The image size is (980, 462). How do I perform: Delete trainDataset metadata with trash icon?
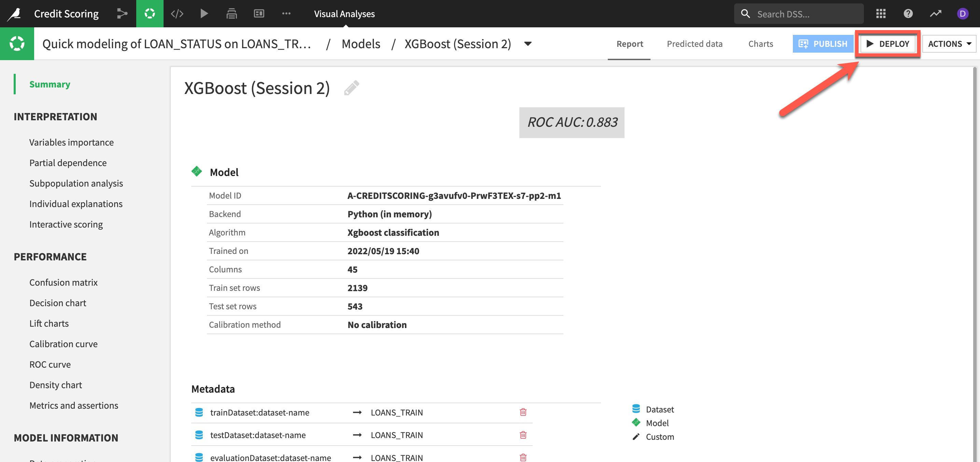coord(523,412)
